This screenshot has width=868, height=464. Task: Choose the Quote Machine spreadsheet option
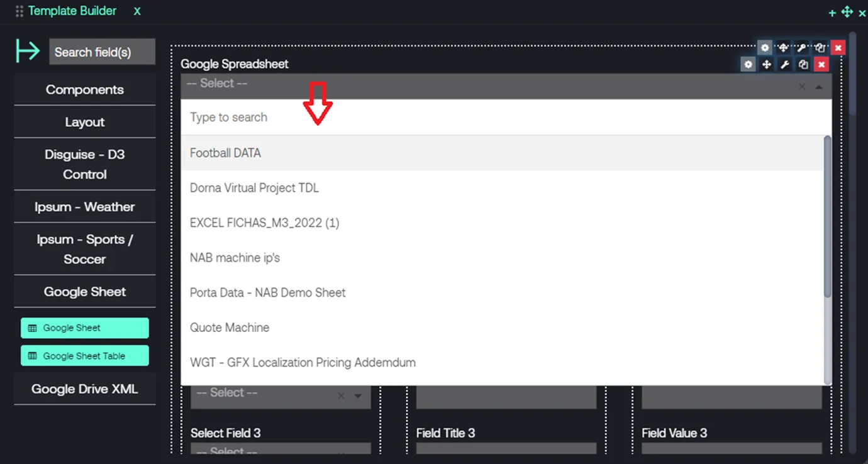[230, 328]
